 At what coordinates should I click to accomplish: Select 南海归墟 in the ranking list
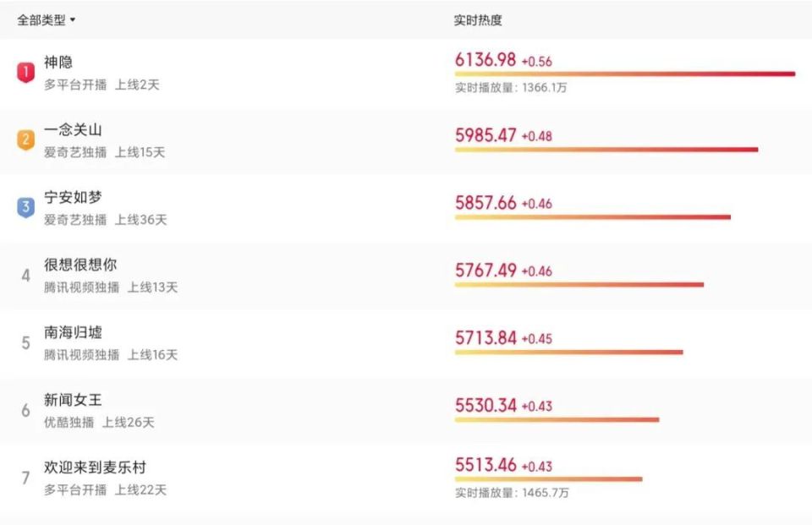[73, 332]
